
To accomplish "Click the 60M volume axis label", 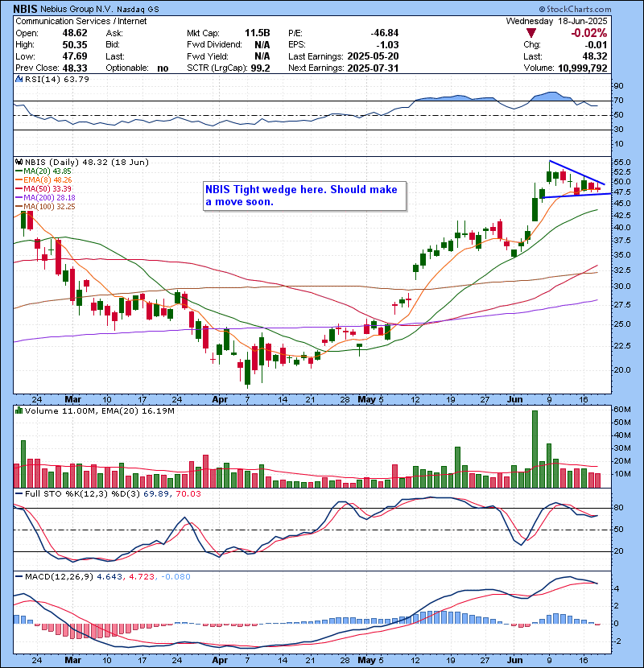I will (621, 410).
